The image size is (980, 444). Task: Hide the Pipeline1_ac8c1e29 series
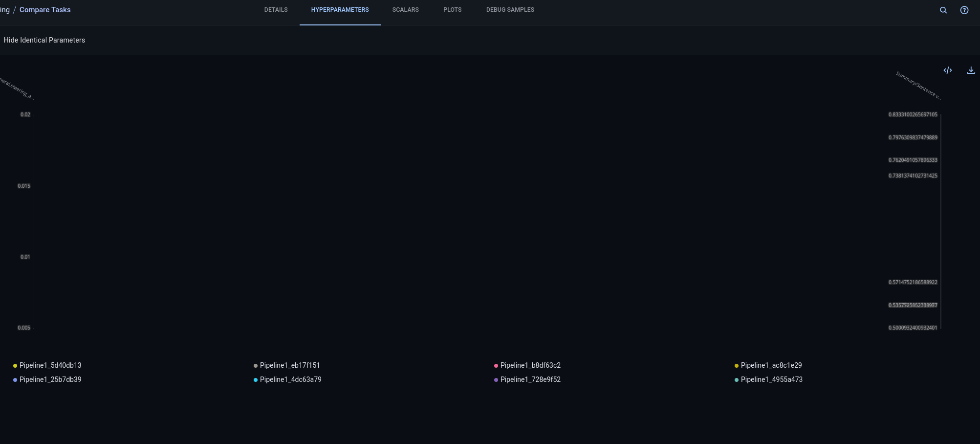(x=771, y=365)
